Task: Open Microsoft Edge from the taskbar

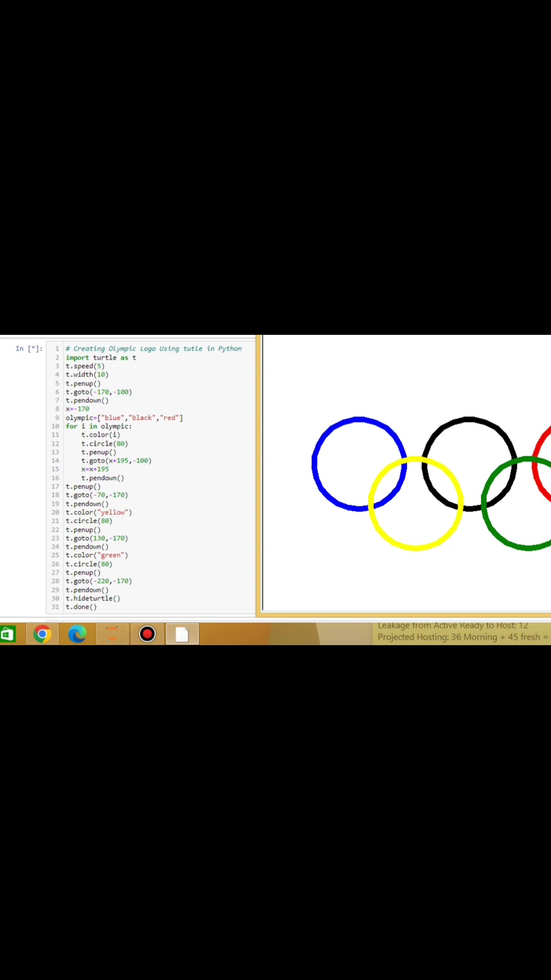Action: 77,634
